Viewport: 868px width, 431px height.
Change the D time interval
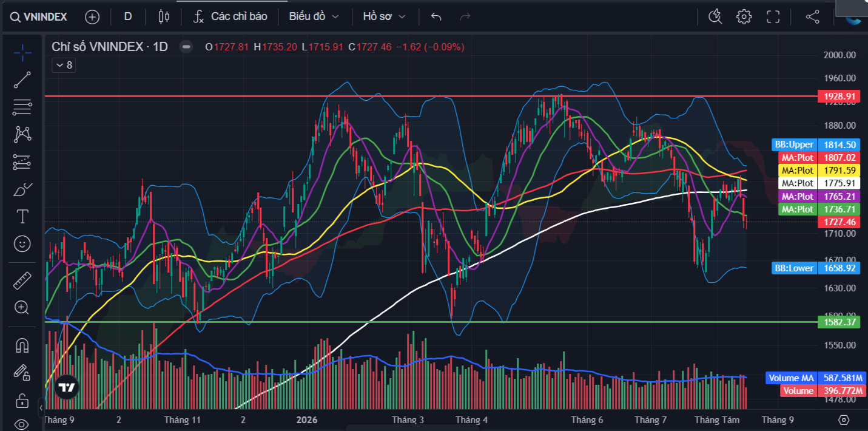pos(128,16)
